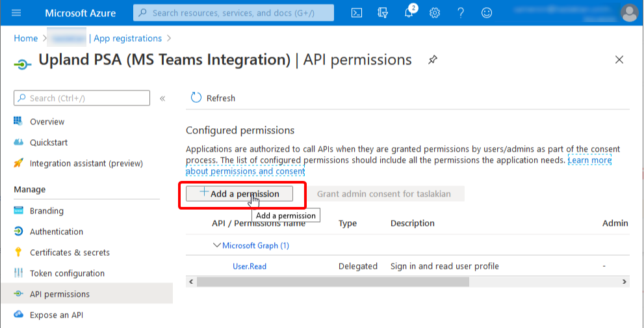Open Certificates & secrets menu item

[x=70, y=253]
